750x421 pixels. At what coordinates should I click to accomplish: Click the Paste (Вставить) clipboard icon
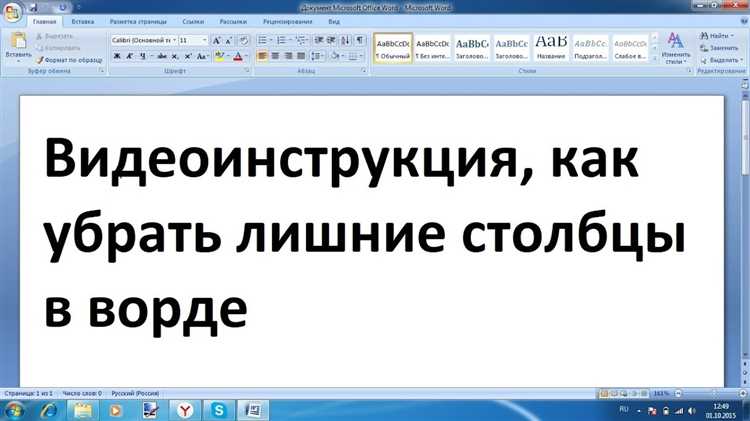pyautogui.click(x=18, y=41)
